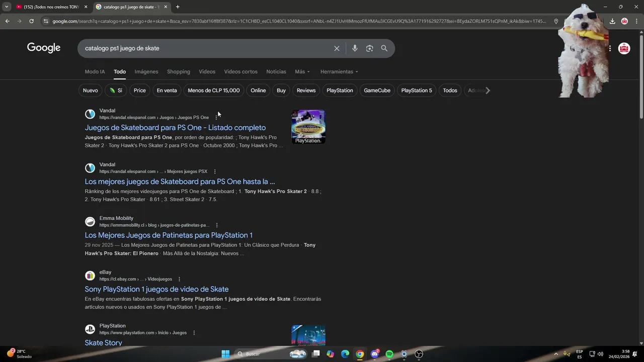This screenshot has width=644, height=362.
Task: Open the weather widget showing 28°C
Action: point(19,354)
